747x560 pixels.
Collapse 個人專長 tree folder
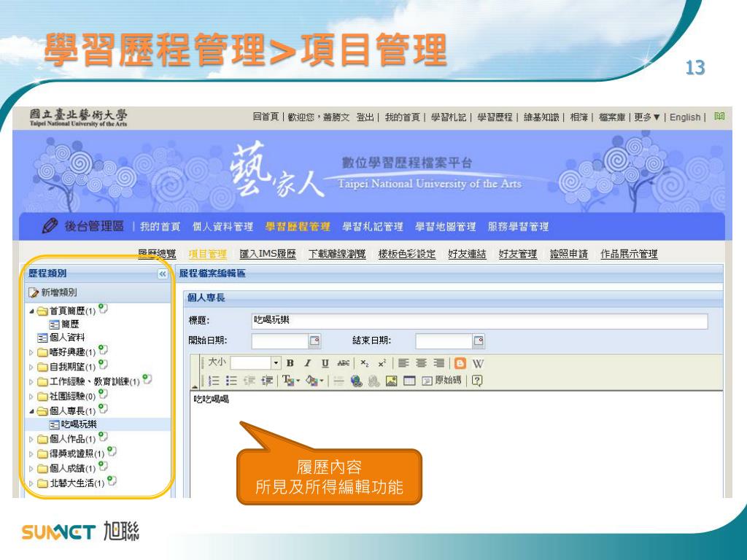[31, 411]
